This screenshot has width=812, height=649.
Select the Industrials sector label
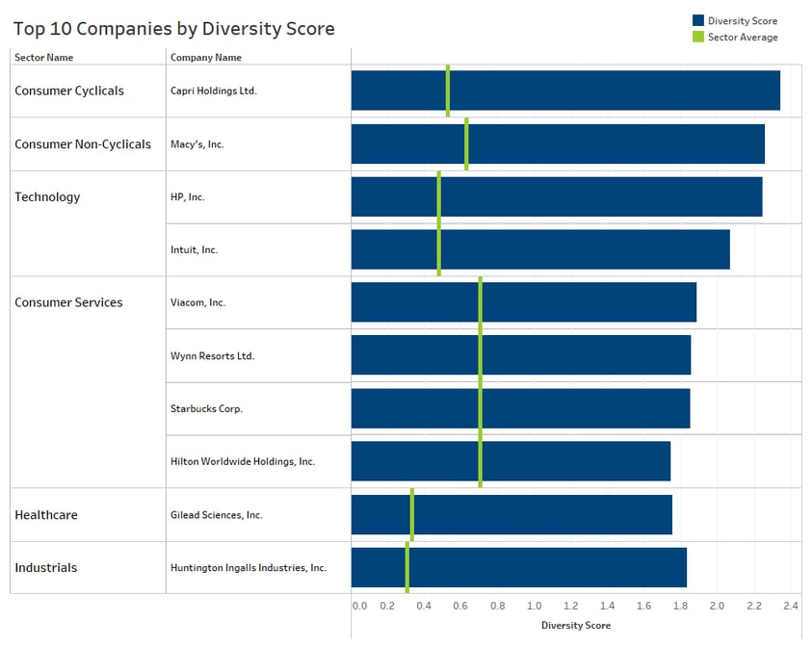[x=45, y=568]
